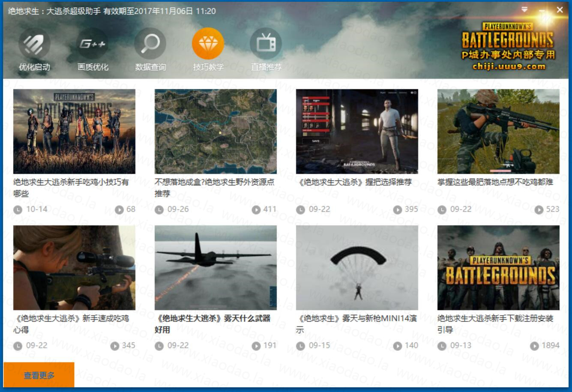Open the 新手速成吃鸡心得 sniper thumbnail
572x392 pixels.
pyautogui.click(x=74, y=267)
